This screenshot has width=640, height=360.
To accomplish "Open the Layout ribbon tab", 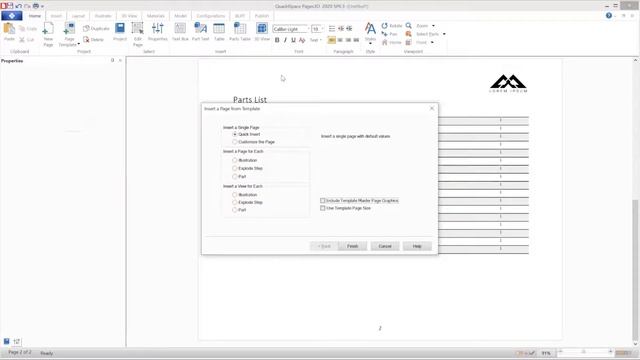I will (x=78, y=16).
